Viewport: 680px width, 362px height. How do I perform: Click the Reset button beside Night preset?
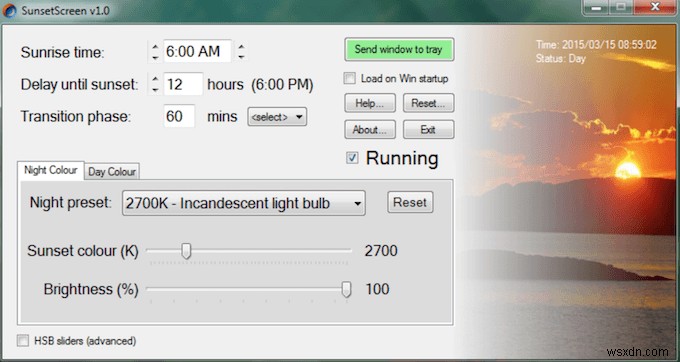(x=410, y=202)
